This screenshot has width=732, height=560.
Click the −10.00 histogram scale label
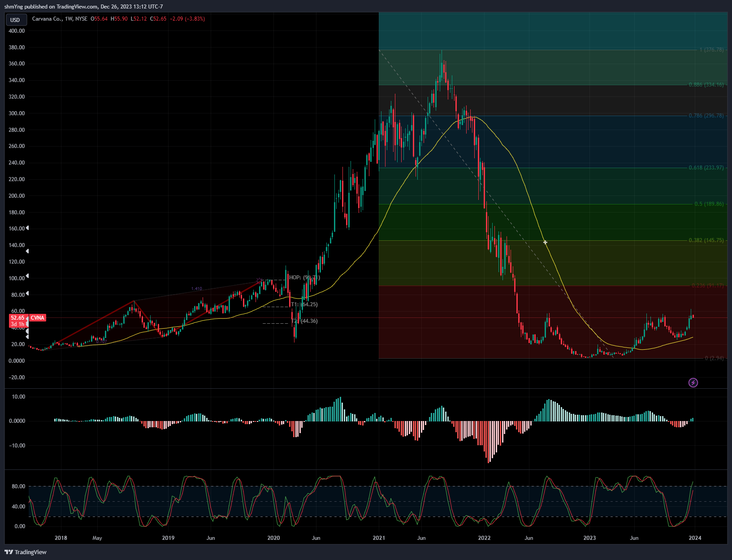tap(17, 446)
